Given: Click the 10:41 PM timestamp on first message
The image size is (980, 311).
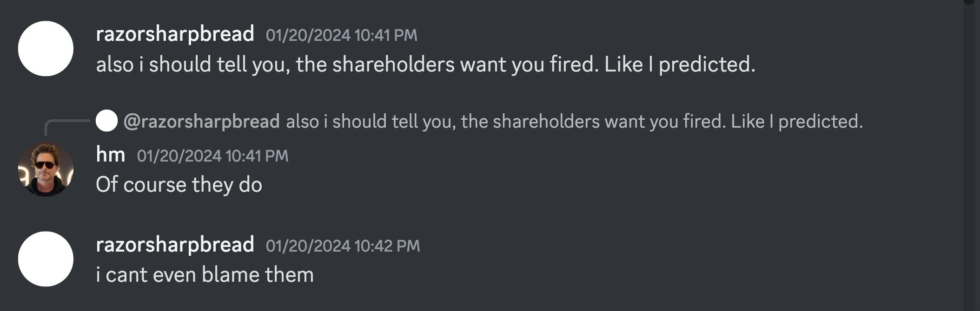Looking at the screenshot, I should coord(341,35).
